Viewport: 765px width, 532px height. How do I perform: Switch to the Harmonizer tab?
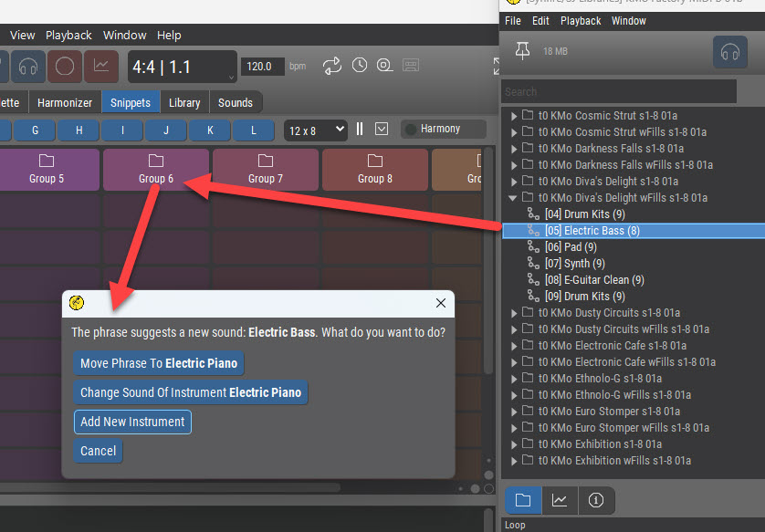[x=65, y=103]
